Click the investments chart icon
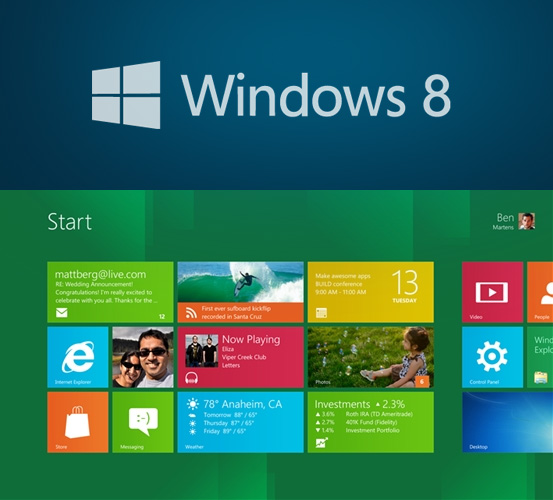Image resolution: width=553 pixels, height=500 pixels. tap(322, 443)
